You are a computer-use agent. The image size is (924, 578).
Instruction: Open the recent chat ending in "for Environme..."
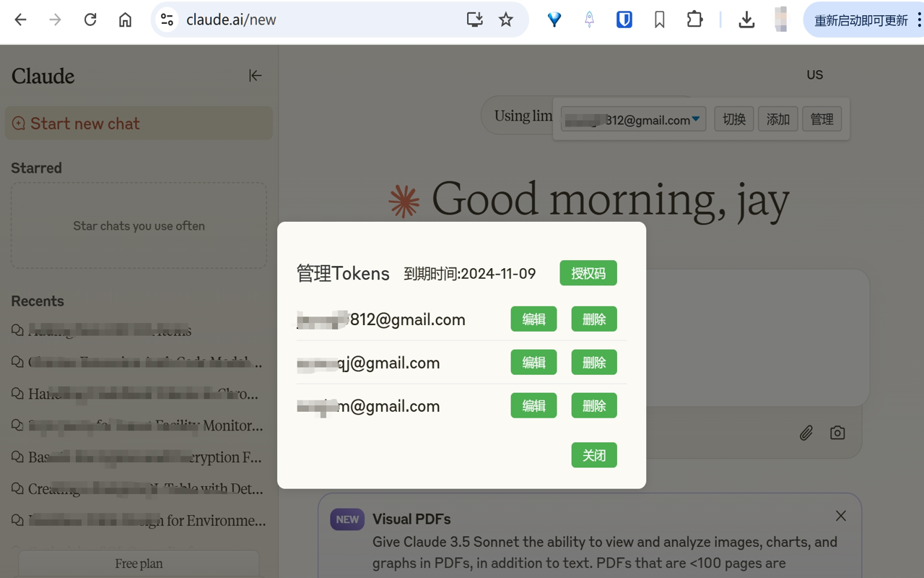tap(138, 520)
